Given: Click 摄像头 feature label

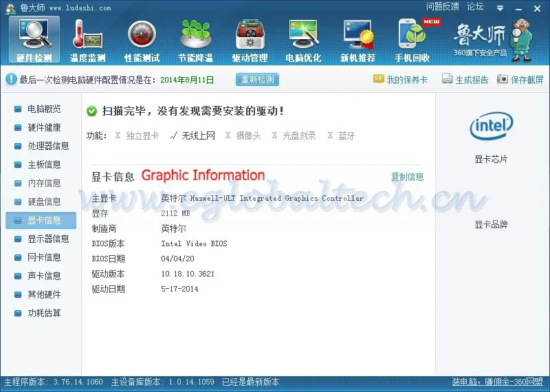Looking at the screenshot, I should tap(249, 135).
